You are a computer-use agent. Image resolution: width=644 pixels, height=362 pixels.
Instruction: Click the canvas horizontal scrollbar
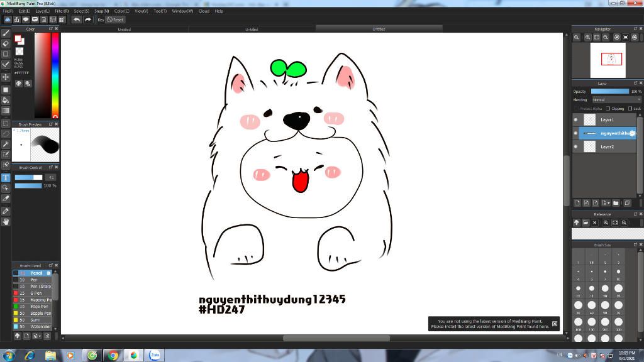tap(336, 337)
